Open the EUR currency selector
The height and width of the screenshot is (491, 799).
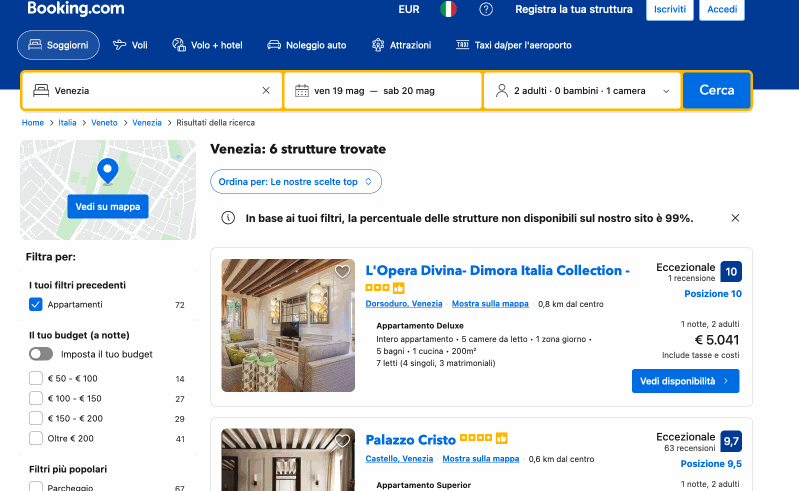[x=408, y=10]
